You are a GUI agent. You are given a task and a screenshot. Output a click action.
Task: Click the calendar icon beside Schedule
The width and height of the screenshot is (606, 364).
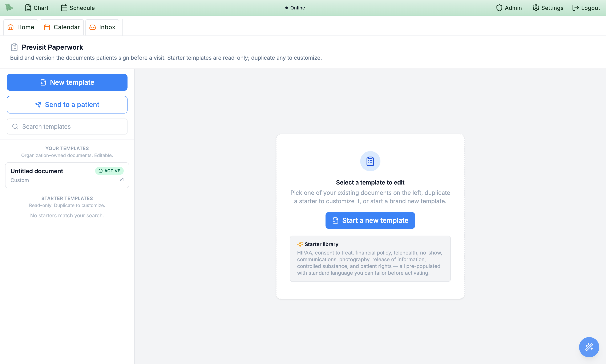pos(64,8)
